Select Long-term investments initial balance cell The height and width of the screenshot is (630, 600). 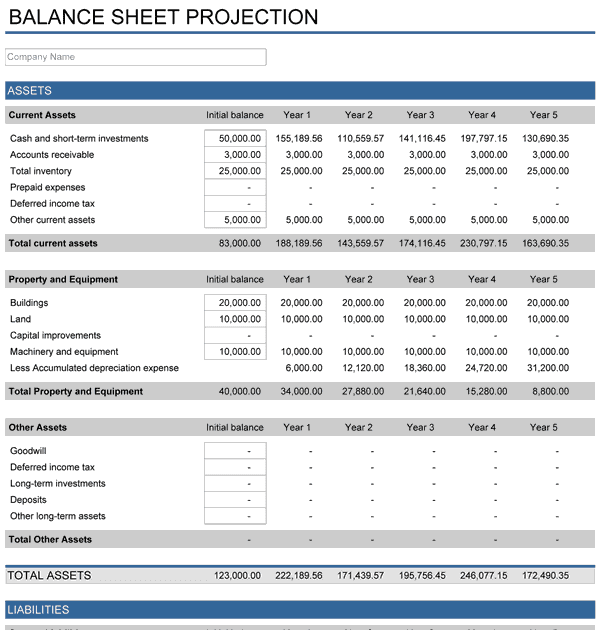(235, 483)
